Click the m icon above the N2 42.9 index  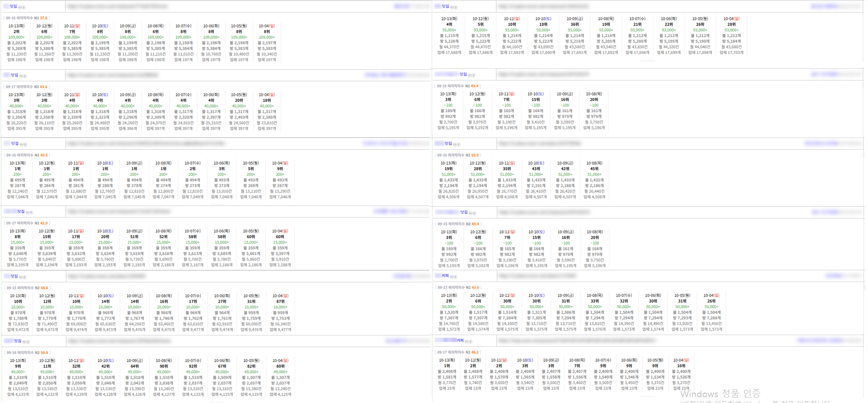tap(28, 212)
